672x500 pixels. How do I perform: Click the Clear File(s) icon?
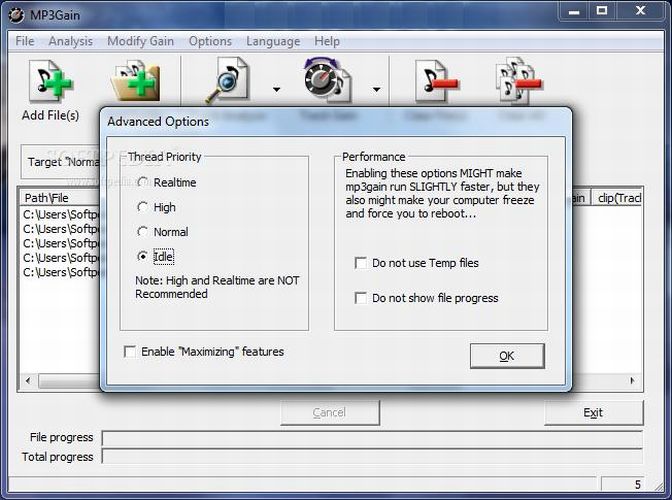coord(435,82)
